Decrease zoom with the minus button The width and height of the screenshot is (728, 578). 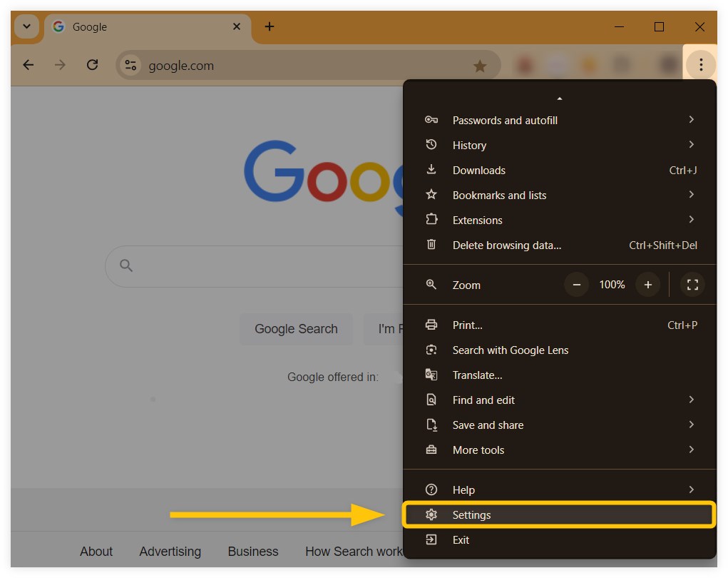click(577, 284)
